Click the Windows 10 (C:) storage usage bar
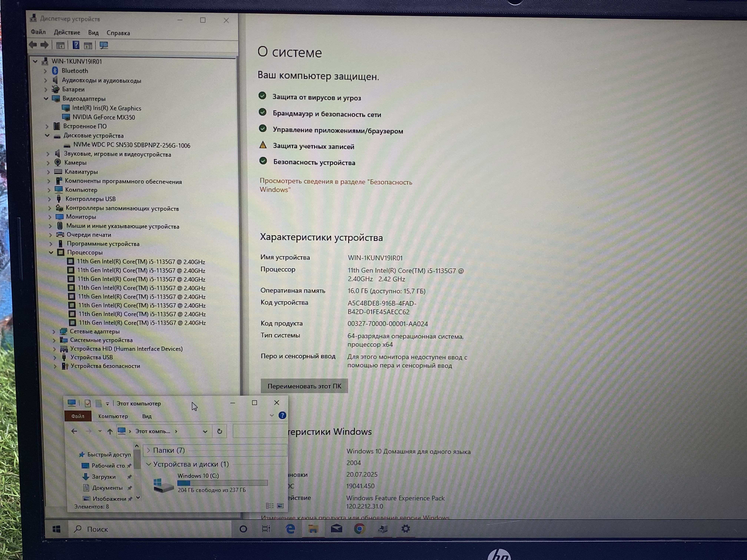This screenshot has width=747, height=560. pos(222,483)
